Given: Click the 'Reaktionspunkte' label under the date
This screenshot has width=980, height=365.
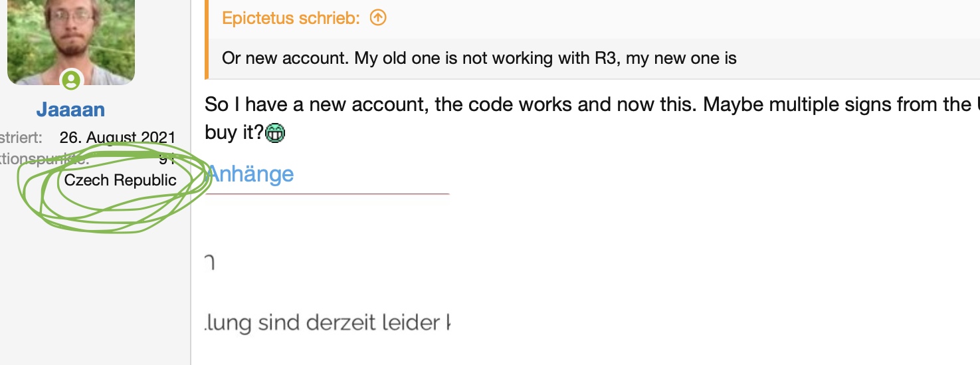Looking at the screenshot, I should [40, 159].
